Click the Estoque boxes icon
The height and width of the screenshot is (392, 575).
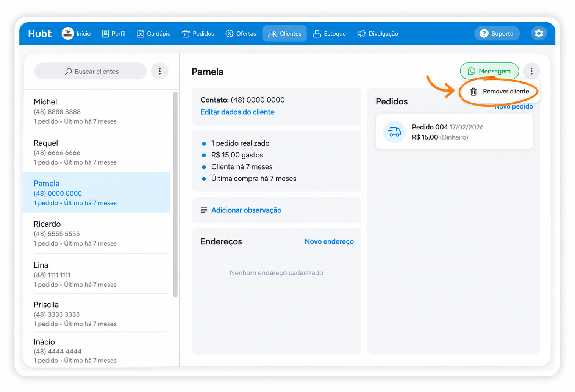(x=317, y=34)
